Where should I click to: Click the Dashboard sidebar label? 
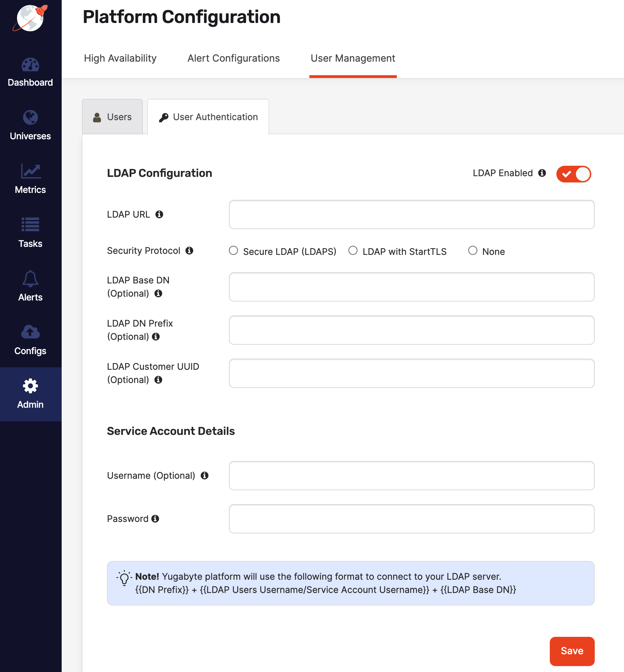point(30,83)
